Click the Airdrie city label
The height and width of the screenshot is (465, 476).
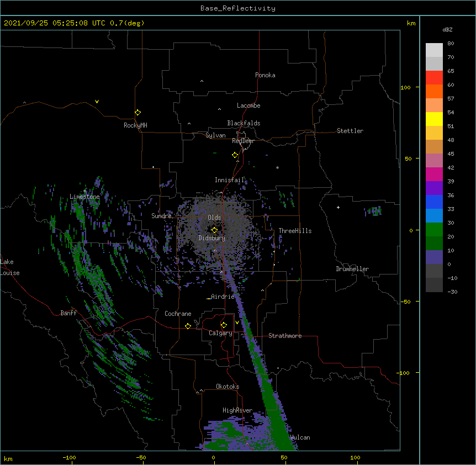pyautogui.click(x=223, y=297)
